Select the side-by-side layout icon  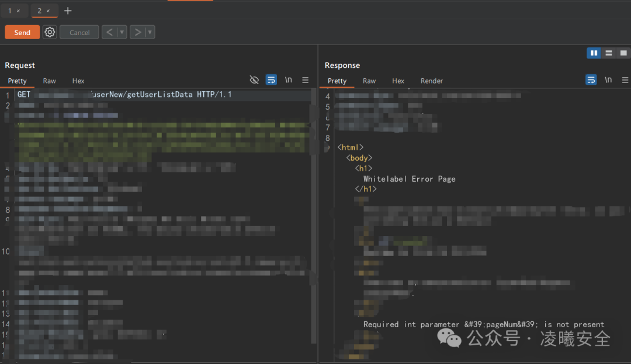pos(594,53)
